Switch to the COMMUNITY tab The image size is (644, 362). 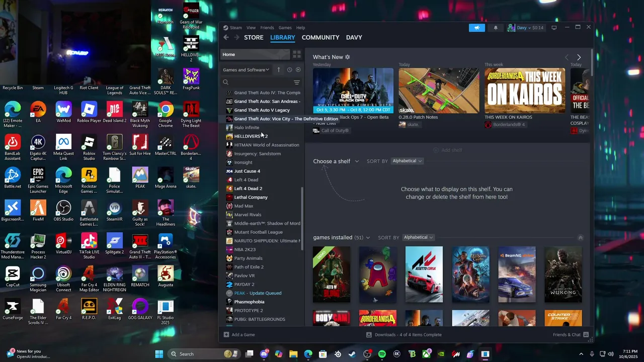pos(320,38)
